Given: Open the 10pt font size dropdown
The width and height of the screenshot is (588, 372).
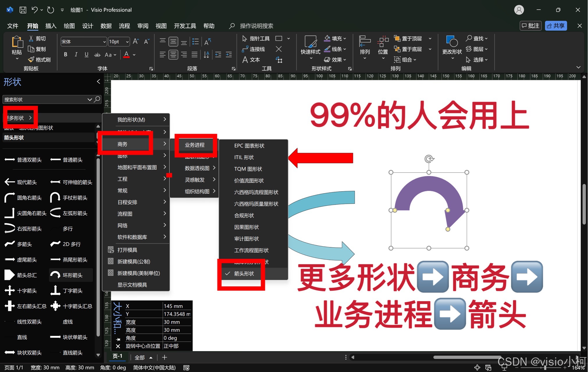Looking at the screenshot, I should point(127,42).
